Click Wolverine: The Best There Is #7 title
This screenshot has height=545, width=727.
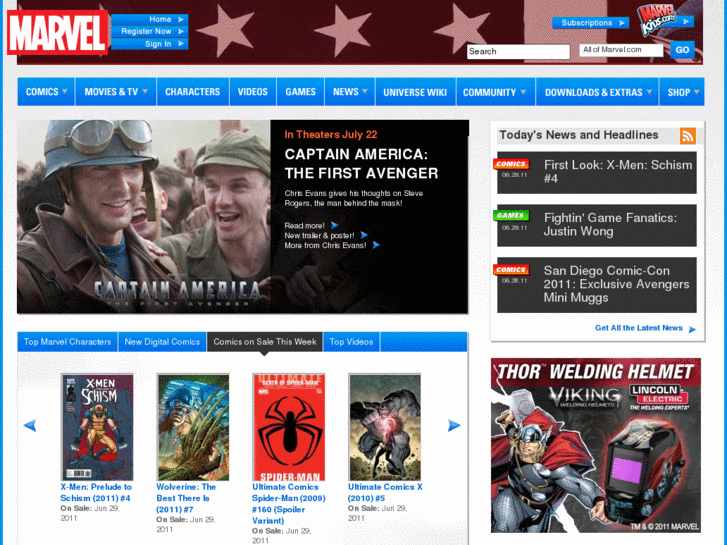[x=186, y=498]
